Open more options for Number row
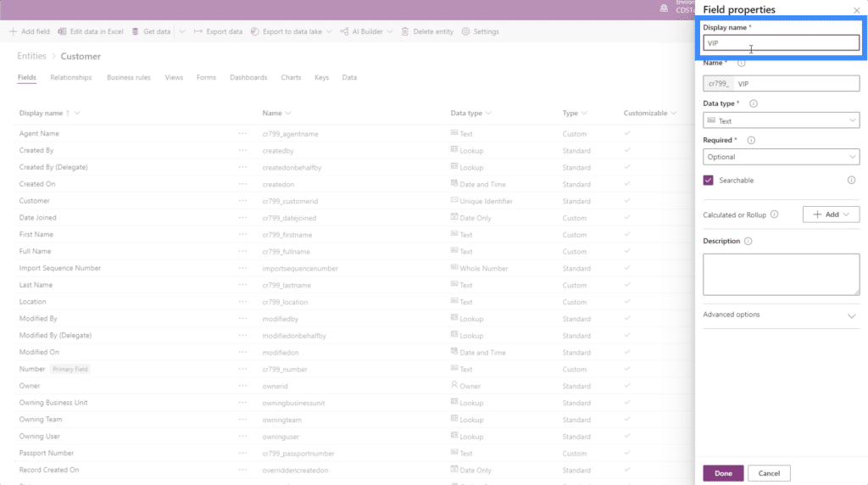Viewport: 868px width, 485px height. pos(242,369)
